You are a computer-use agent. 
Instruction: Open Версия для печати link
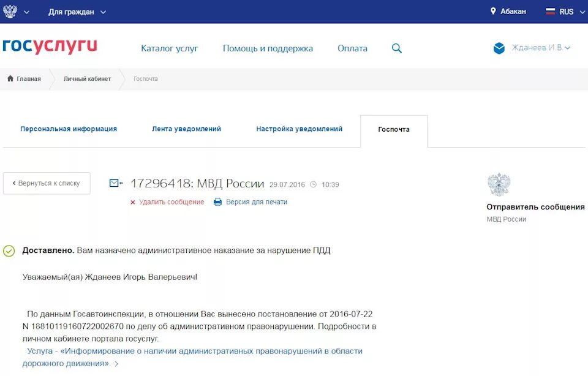(257, 202)
